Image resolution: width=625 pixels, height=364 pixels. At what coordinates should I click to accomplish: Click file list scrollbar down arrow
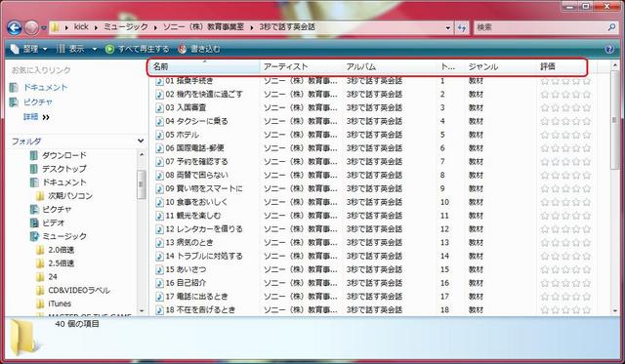tap(614, 310)
